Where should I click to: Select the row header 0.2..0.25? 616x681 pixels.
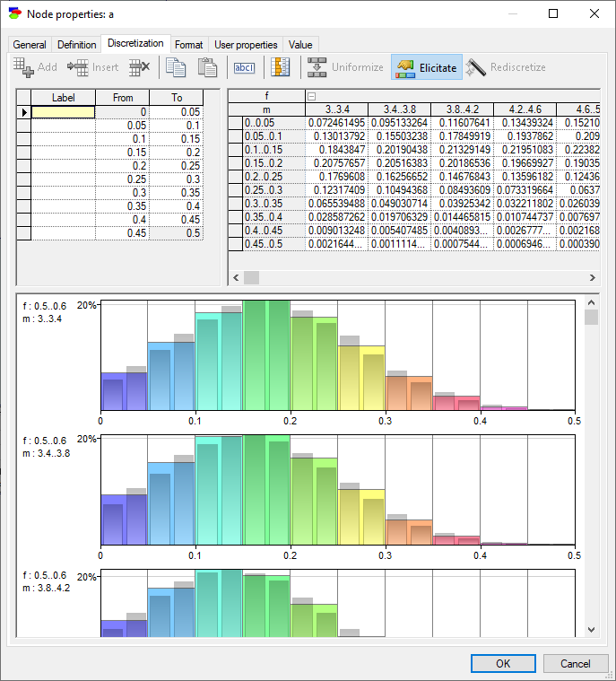273,177
